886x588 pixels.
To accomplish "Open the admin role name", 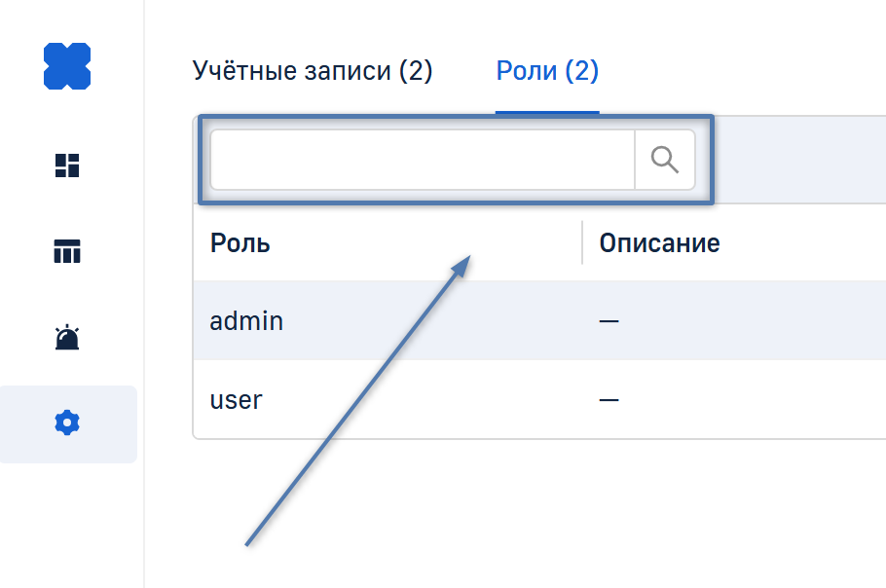I will [x=246, y=320].
